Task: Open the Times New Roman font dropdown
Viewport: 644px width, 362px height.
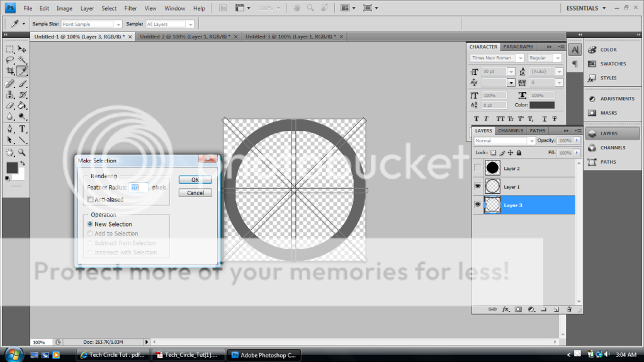Action: 497,58
